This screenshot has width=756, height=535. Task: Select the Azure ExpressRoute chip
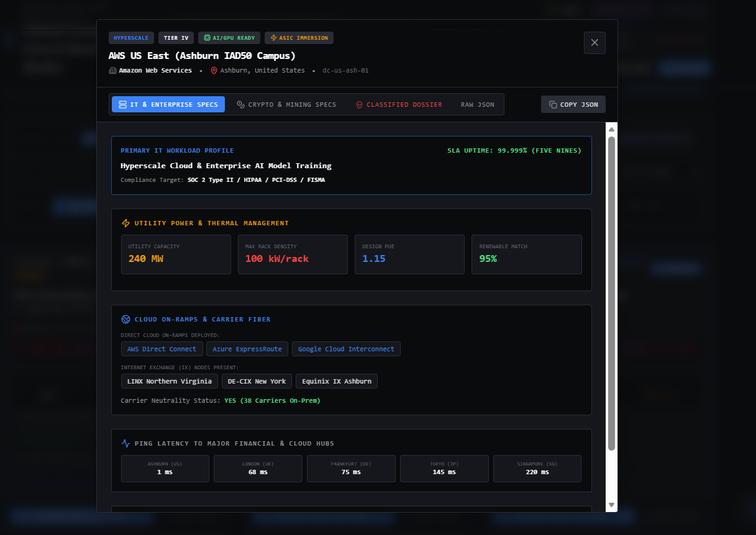click(x=247, y=349)
